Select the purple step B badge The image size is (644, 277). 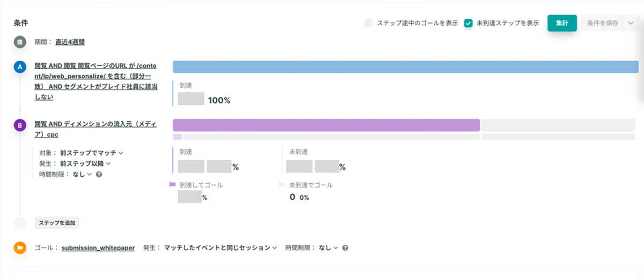point(20,126)
